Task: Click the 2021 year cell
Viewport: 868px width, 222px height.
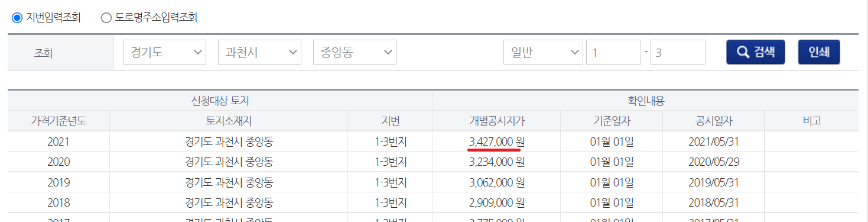Action: point(58,142)
